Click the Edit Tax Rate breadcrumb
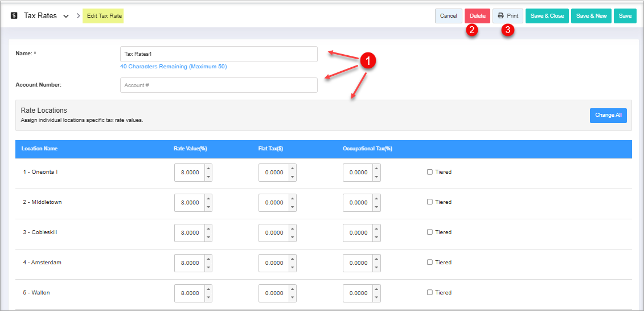The image size is (644, 311). [x=103, y=16]
